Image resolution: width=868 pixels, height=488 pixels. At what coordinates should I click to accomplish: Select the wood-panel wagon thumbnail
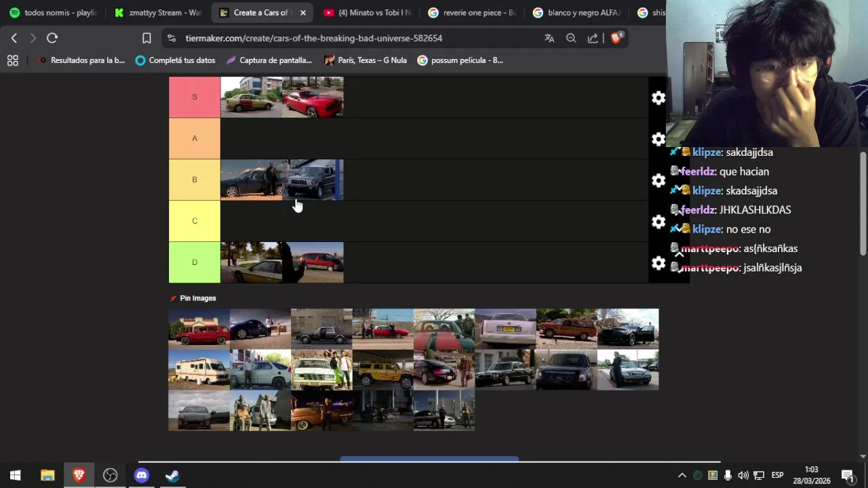[566, 329]
